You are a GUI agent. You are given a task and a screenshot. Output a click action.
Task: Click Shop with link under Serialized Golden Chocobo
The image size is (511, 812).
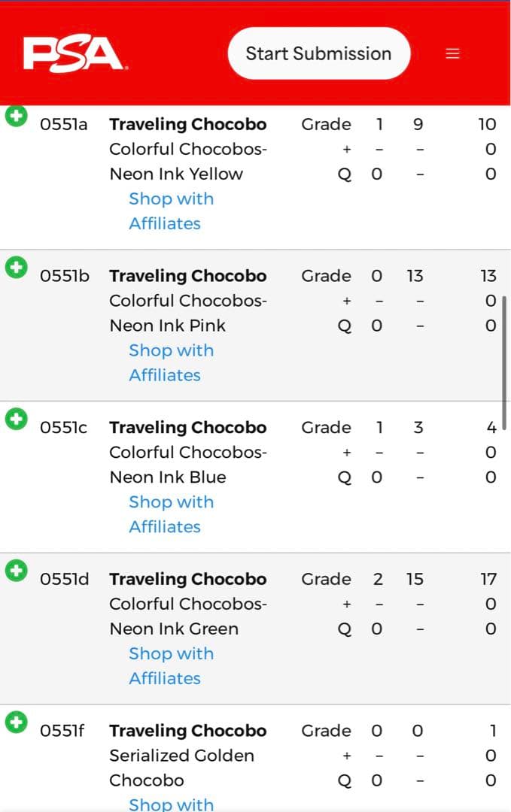click(x=171, y=804)
